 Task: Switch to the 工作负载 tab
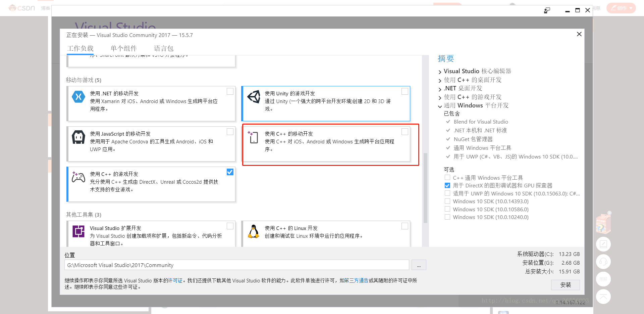click(x=80, y=48)
